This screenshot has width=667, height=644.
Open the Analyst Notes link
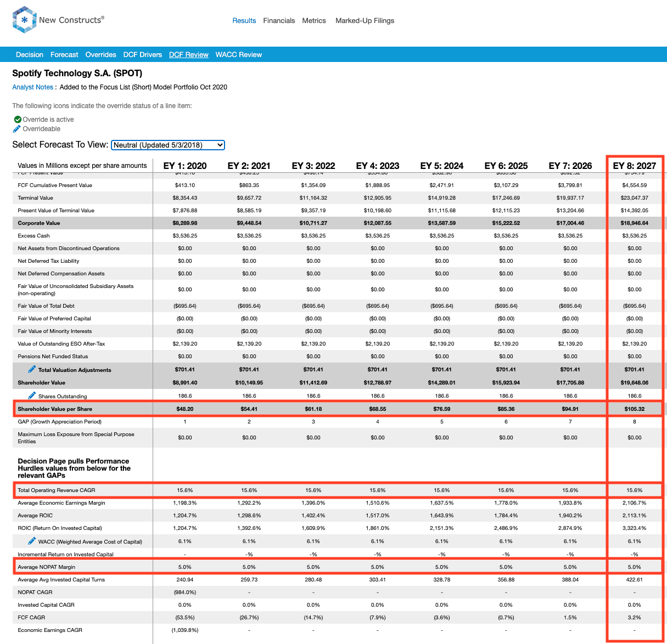[33, 87]
